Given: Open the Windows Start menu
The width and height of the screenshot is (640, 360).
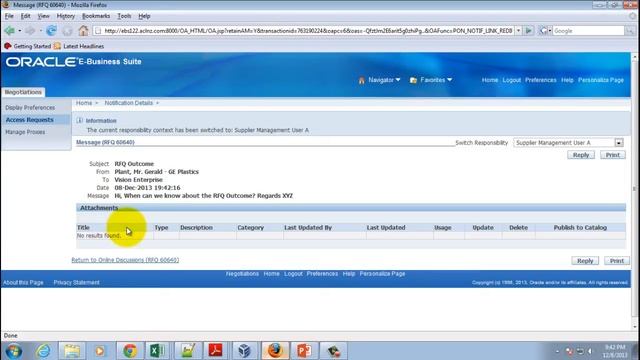Looking at the screenshot, I should tap(13, 351).
